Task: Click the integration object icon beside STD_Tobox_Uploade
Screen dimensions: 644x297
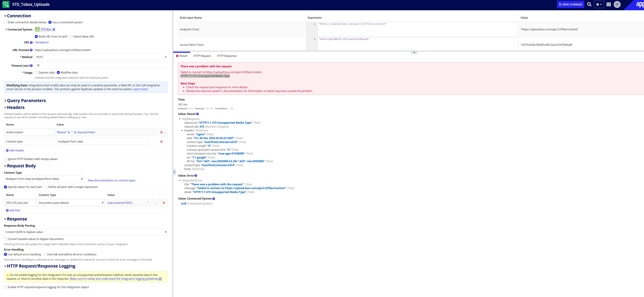Action: click(6, 4)
